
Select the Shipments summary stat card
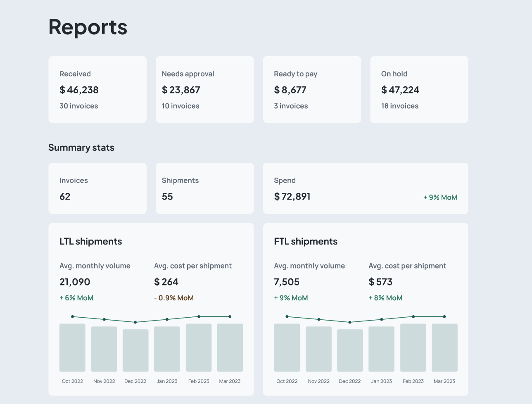point(204,188)
